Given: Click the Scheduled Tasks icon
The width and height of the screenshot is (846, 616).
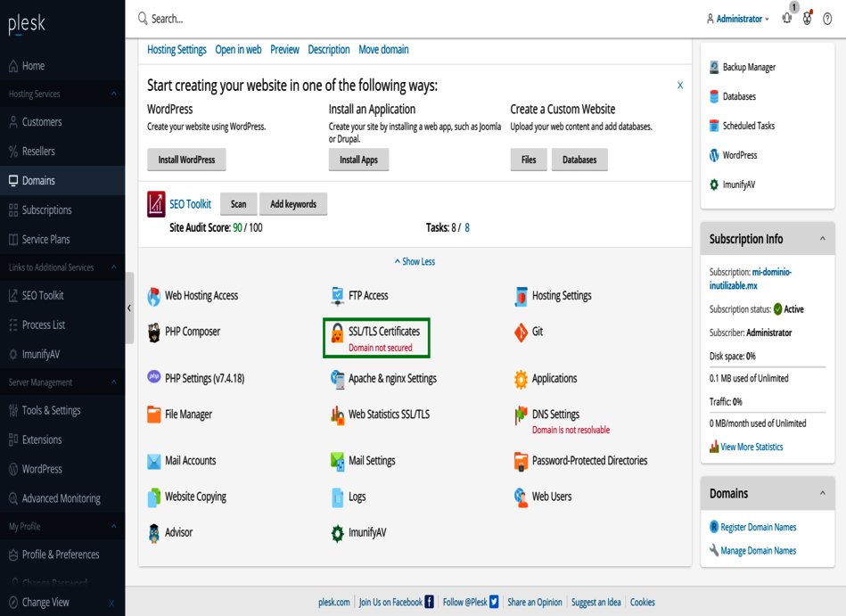Looking at the screenshot, I should pos(714,126).
